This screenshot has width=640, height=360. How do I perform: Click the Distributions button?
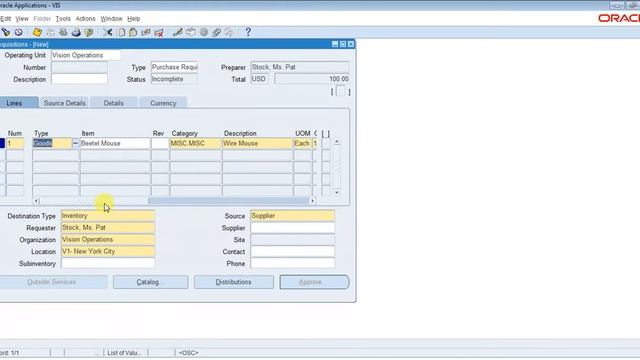point(233,282)
